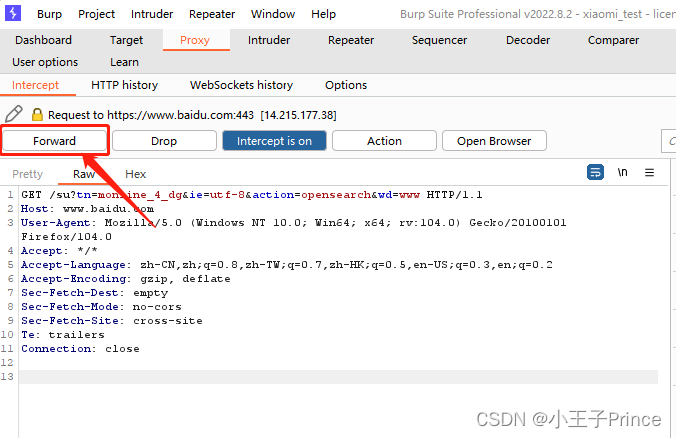Toggle the Intercept is on button

(274, 141)
